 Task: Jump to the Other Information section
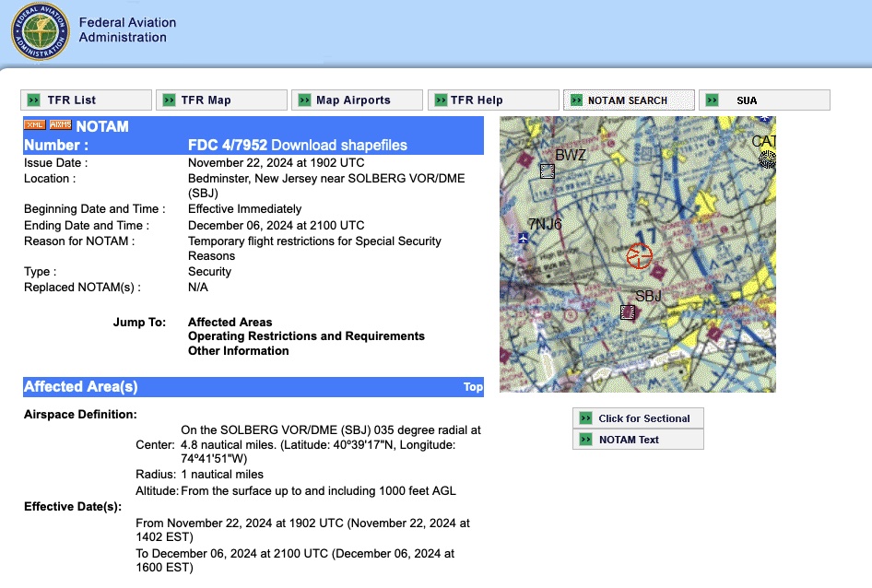point(238,350)
